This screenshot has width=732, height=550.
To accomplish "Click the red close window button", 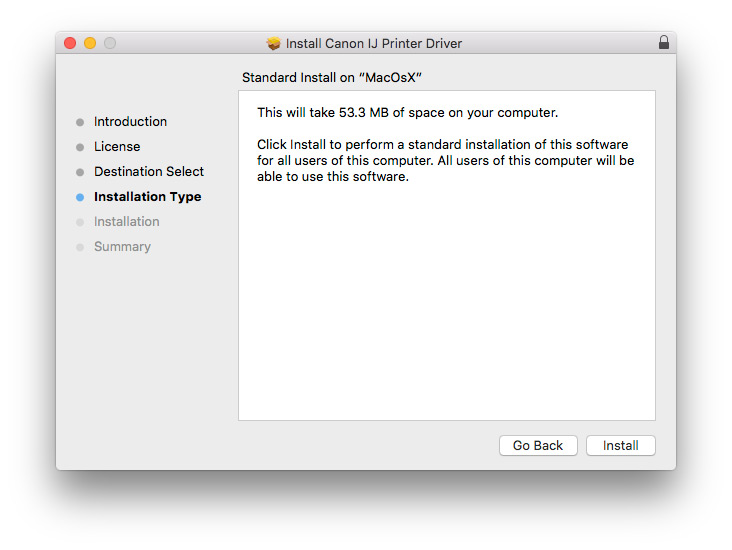I will pos(70,43).
